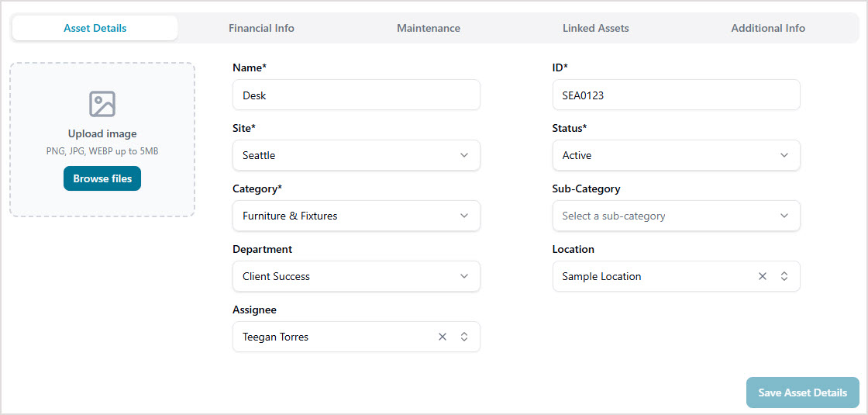Click the Location field label
Viewport: 868px width, 415px height.
(x=573, y=249)
